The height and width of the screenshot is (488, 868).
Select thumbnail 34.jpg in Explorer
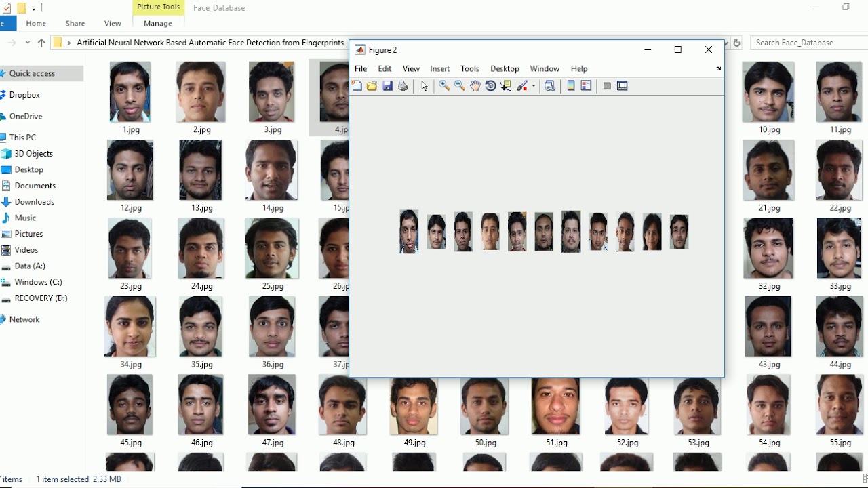coord(130,327)
